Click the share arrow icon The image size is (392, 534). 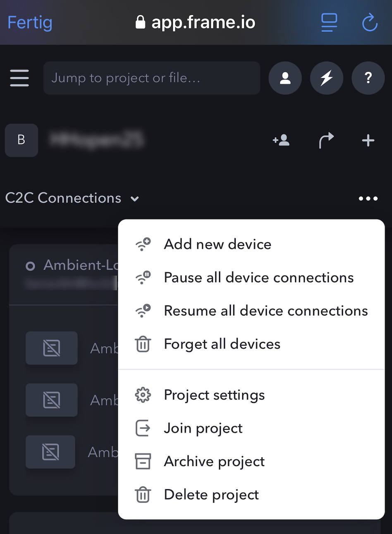[326, 140]
